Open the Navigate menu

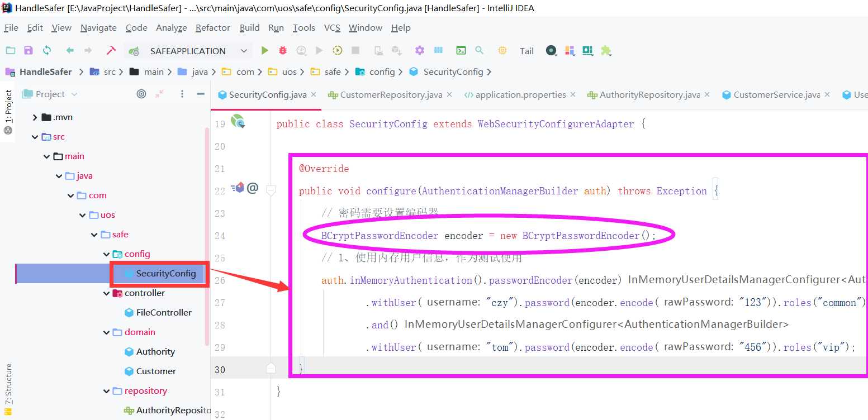click(x=98, y=27)
